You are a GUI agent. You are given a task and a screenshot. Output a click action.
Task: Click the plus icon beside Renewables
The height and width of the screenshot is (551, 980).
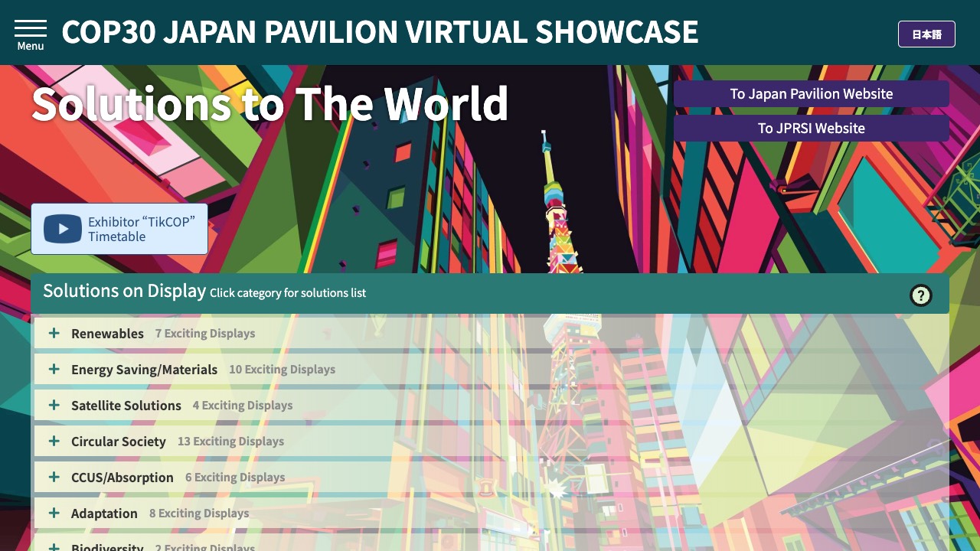[54, 333]
